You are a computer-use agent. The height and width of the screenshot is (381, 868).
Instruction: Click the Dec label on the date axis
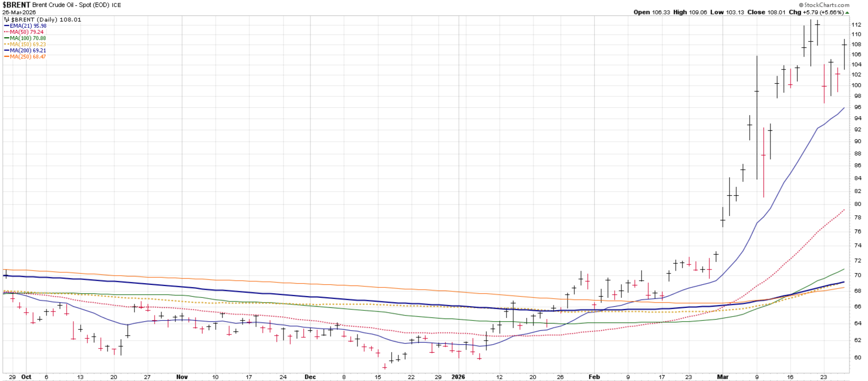click(x=310, y=377)
